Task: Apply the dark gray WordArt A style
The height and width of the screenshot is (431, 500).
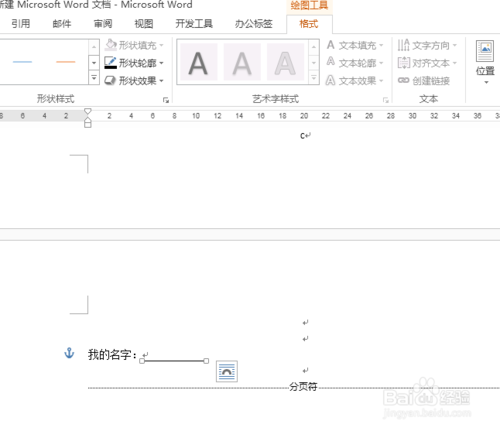Action: [199, 62]
